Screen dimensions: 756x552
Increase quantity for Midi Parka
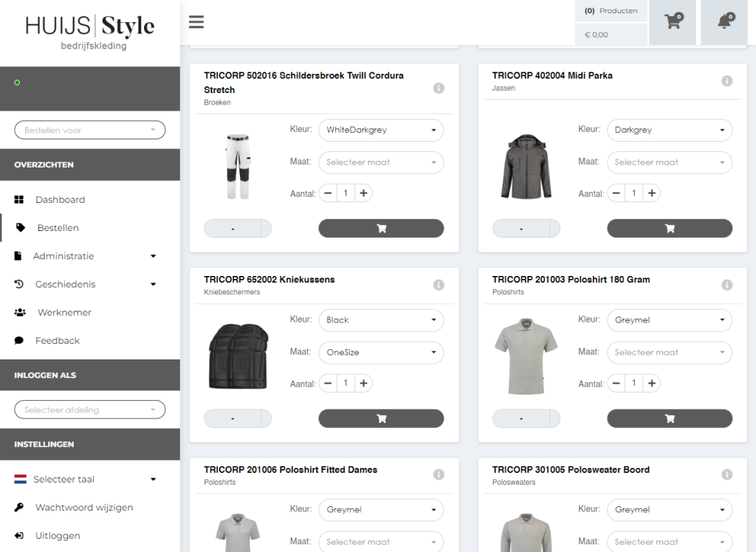pyautogui.click(x=652, y=193)
